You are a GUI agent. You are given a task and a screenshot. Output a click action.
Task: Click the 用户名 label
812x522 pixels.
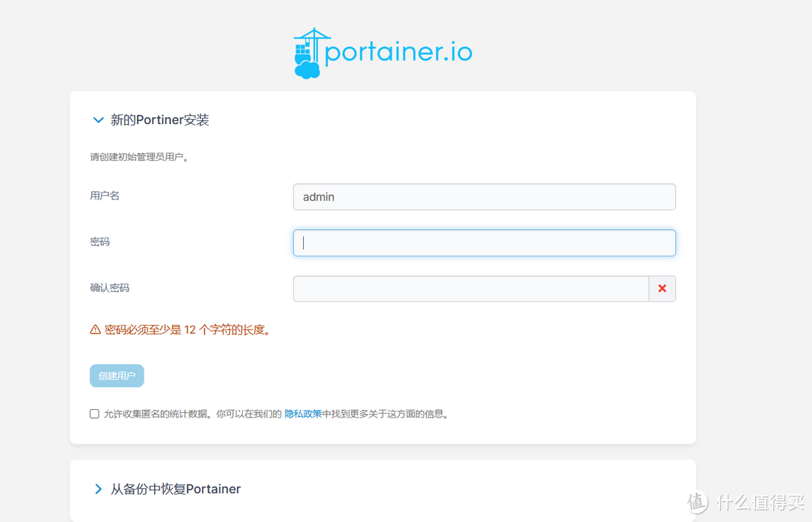105,196
